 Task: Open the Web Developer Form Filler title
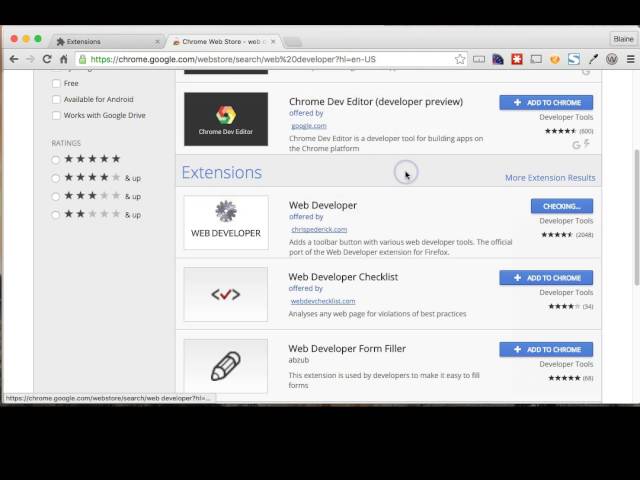click(347, 349)
